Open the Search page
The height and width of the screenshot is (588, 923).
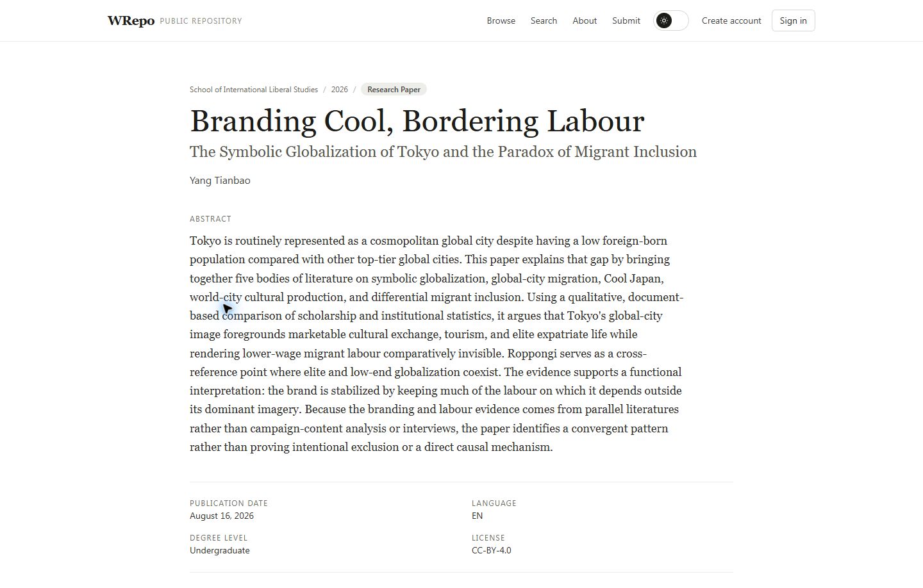click(x=544, y=20)
